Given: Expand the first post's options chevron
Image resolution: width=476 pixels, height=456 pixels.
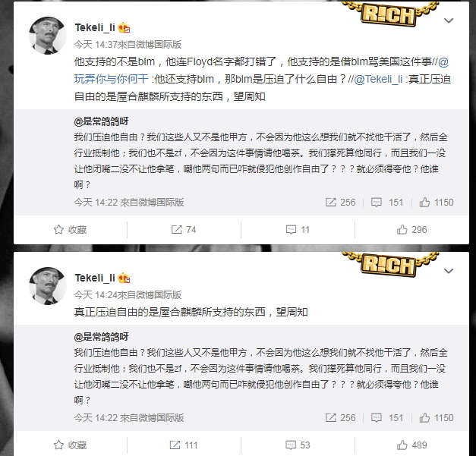Looking at the screenshot, I should [449, 20].
